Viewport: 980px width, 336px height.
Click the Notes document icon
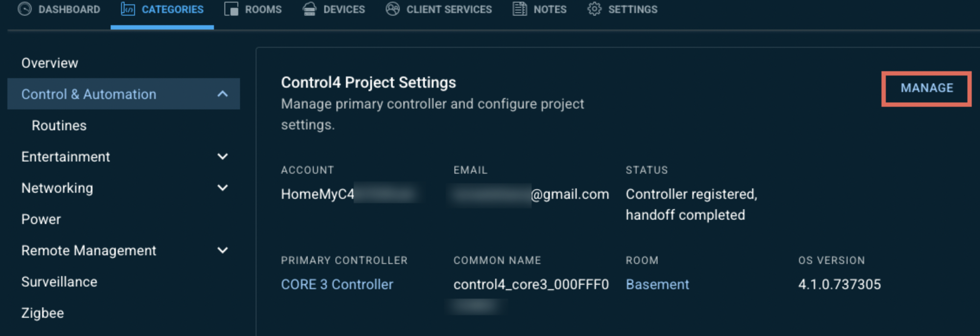pyautogui.click(x=520, y=9)
